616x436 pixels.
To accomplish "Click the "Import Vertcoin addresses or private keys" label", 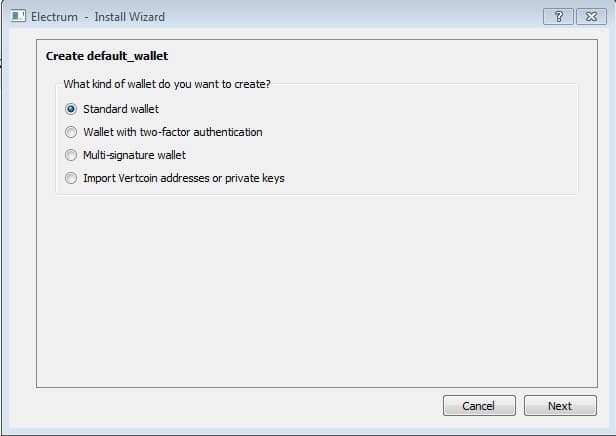I will [x=184, y=178].
